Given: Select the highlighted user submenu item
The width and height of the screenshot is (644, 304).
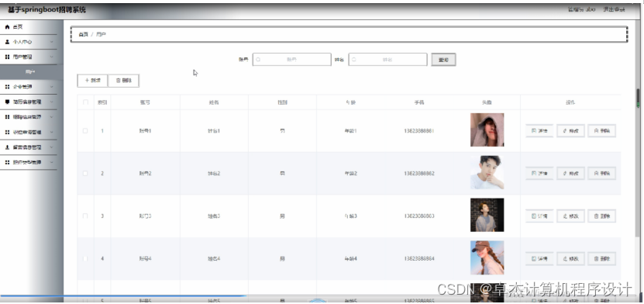Looking at the screenshot, I should pos(32,72).
